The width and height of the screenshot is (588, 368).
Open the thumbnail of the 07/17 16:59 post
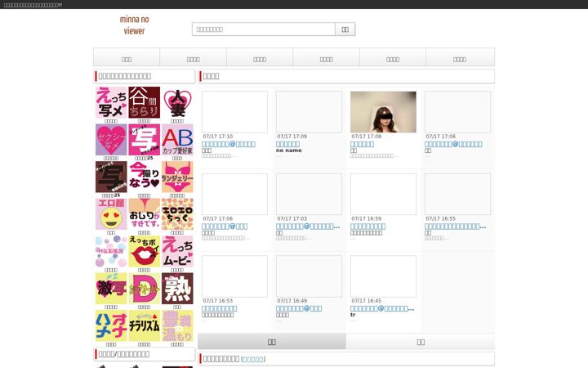[x=383, y=194]
